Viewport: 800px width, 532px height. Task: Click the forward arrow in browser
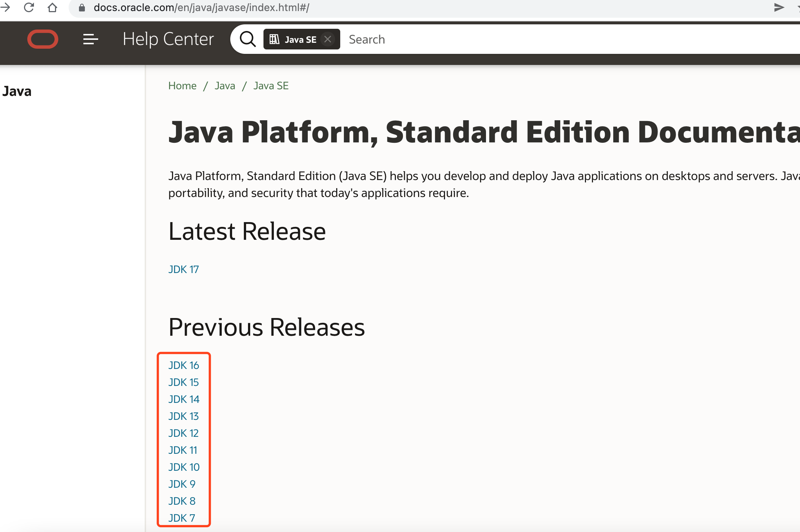(5, 7)
